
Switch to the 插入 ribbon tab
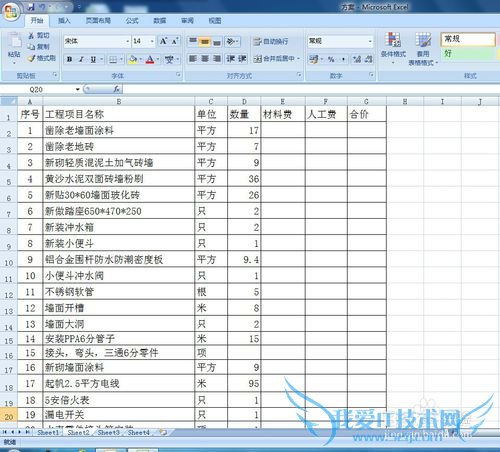(x=64, y=21)
